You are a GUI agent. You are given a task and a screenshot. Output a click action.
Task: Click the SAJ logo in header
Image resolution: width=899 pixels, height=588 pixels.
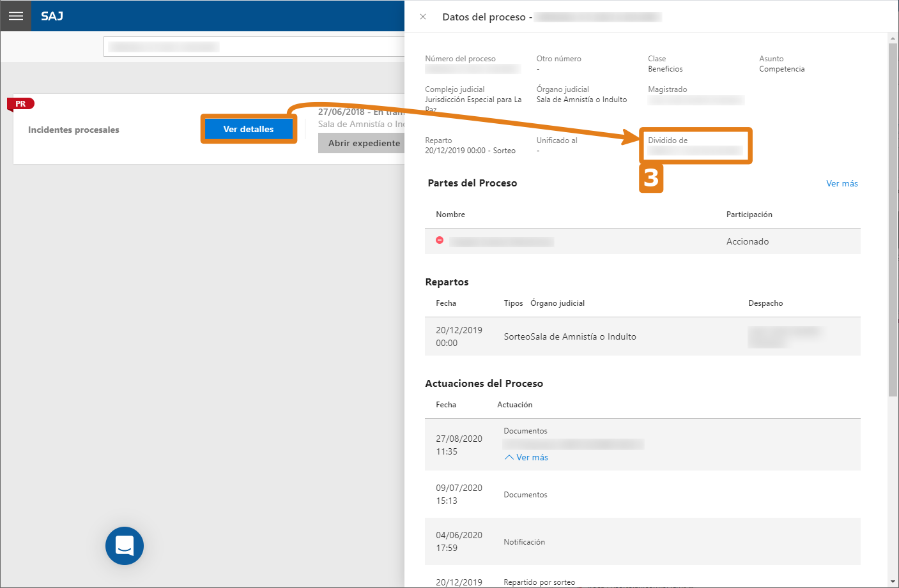click(52, 16)
